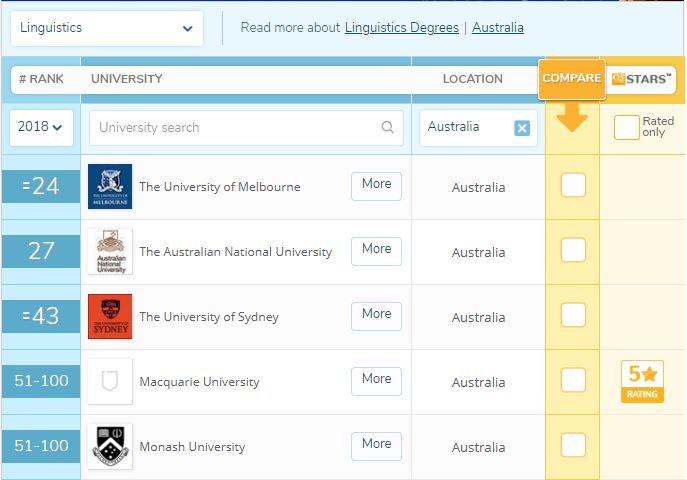Click Australia location text in Monash row
Screen dimensions: 687x480
click(478, 448)
